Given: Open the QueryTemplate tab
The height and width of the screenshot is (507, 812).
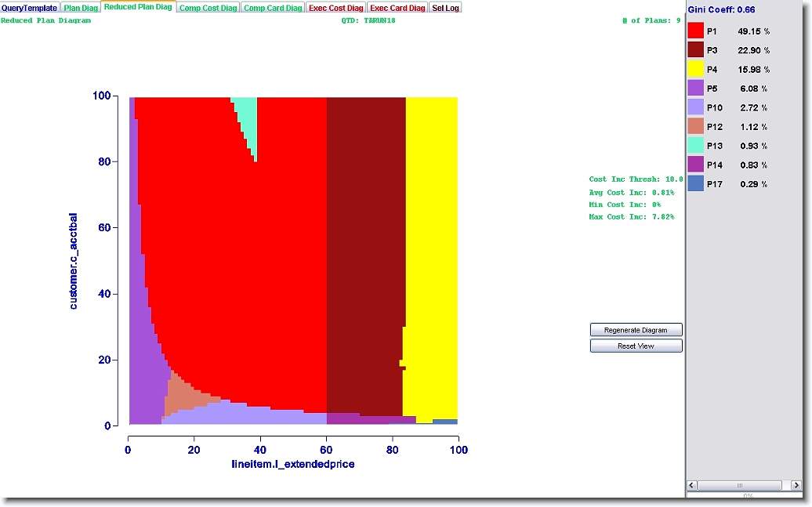Looking at the screenshot, I should pyautogui.click(x=30, y=8).
